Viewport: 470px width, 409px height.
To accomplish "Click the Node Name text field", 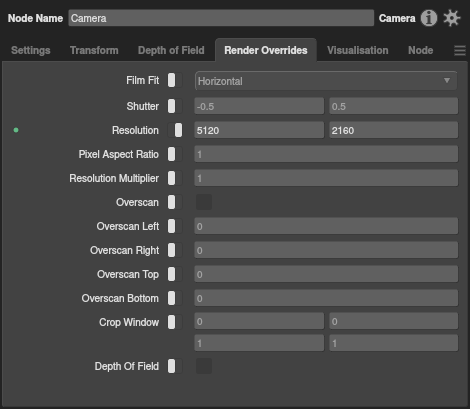I will 221,18.
